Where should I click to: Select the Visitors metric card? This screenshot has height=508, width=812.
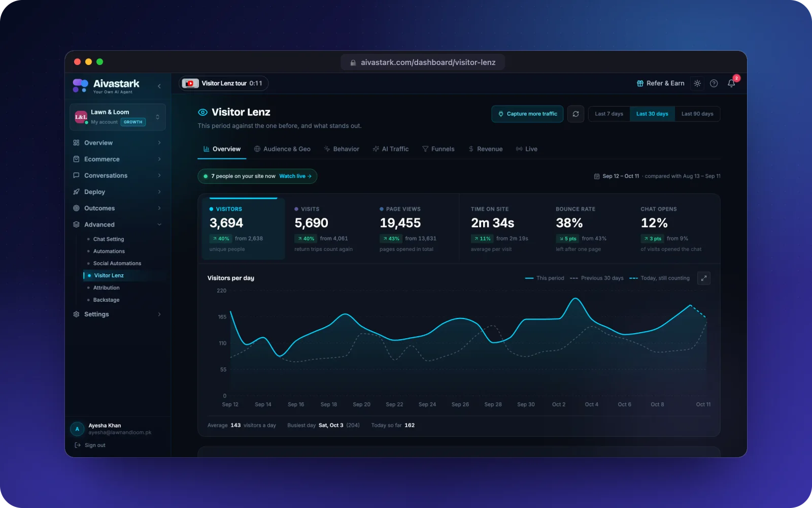coord(244,229)
